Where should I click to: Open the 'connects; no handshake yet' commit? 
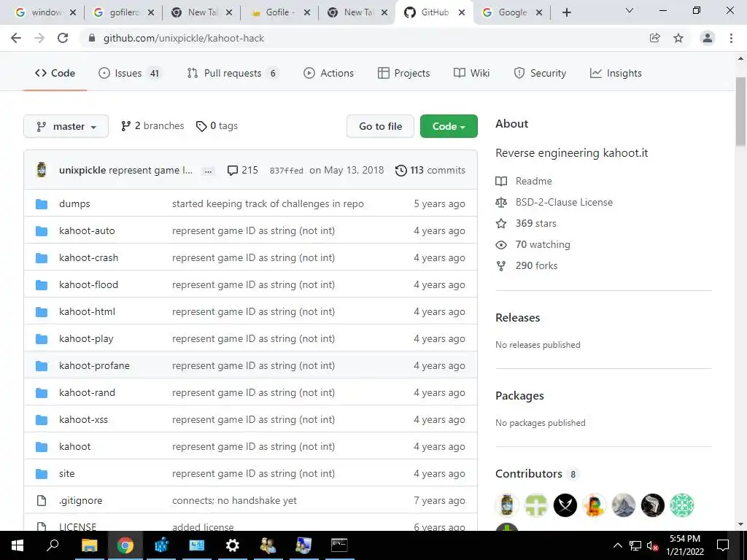coord(234,500)
